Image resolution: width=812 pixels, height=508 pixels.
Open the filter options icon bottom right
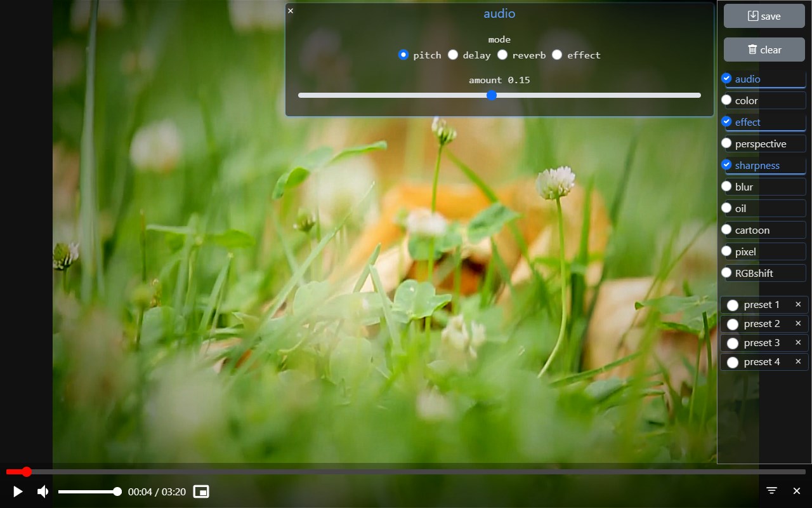[771, 491]
